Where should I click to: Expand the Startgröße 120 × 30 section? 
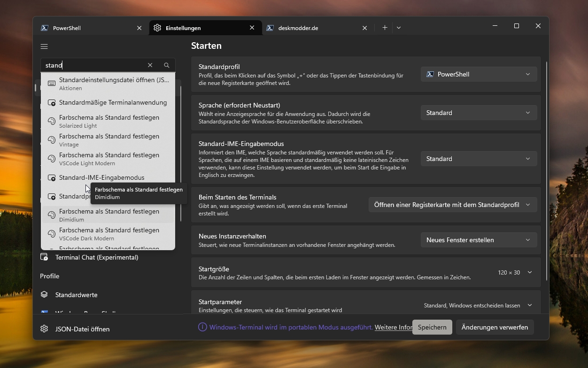coord(529,273)
